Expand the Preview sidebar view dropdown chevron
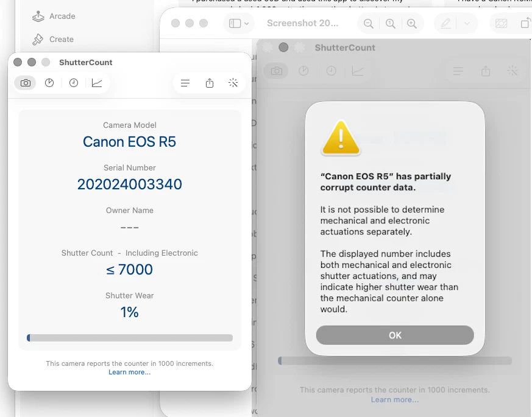This screenshot has width=532, height=417. tap(247, 23)
